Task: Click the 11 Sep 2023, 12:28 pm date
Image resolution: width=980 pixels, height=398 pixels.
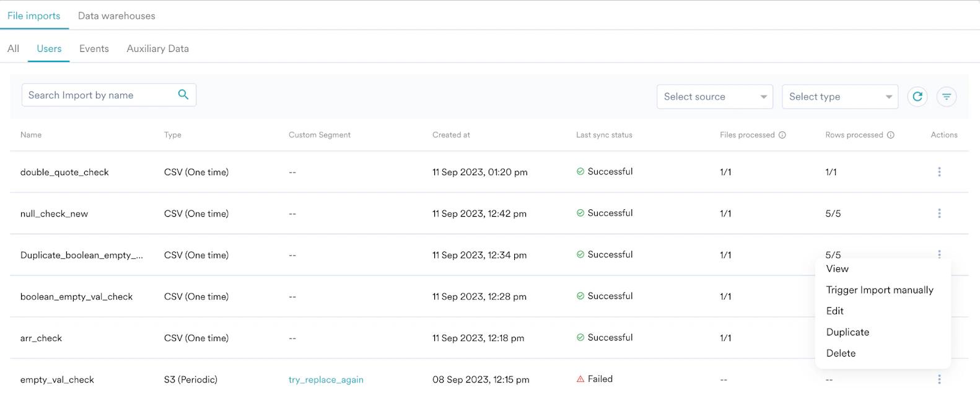Action: point(479,296)
